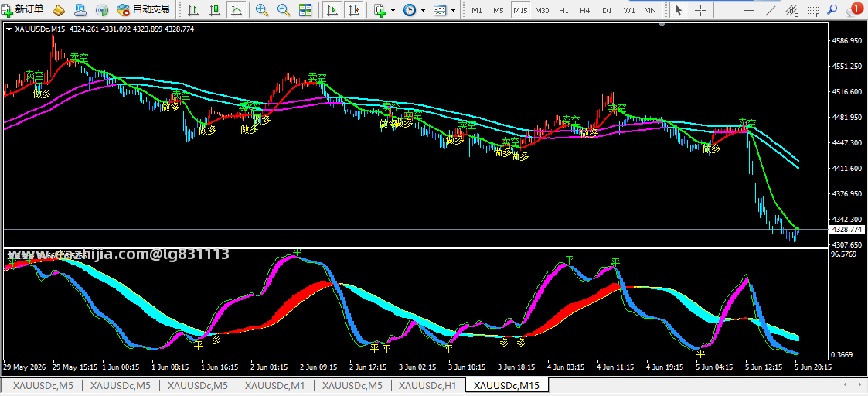Select the Fibonacci retracement tool
This screenshot has height=396, width=868.
pos(812,9)
